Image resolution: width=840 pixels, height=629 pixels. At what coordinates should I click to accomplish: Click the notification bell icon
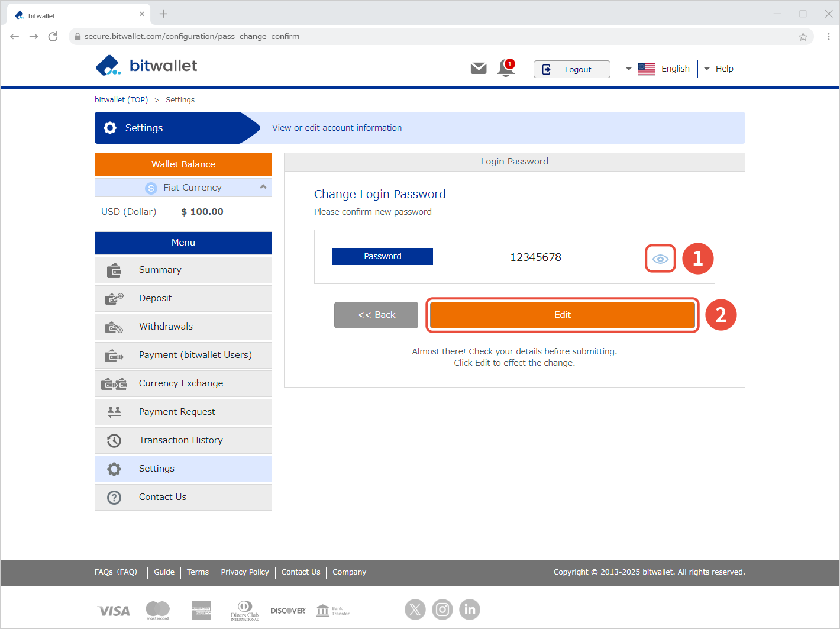point(505,69)
